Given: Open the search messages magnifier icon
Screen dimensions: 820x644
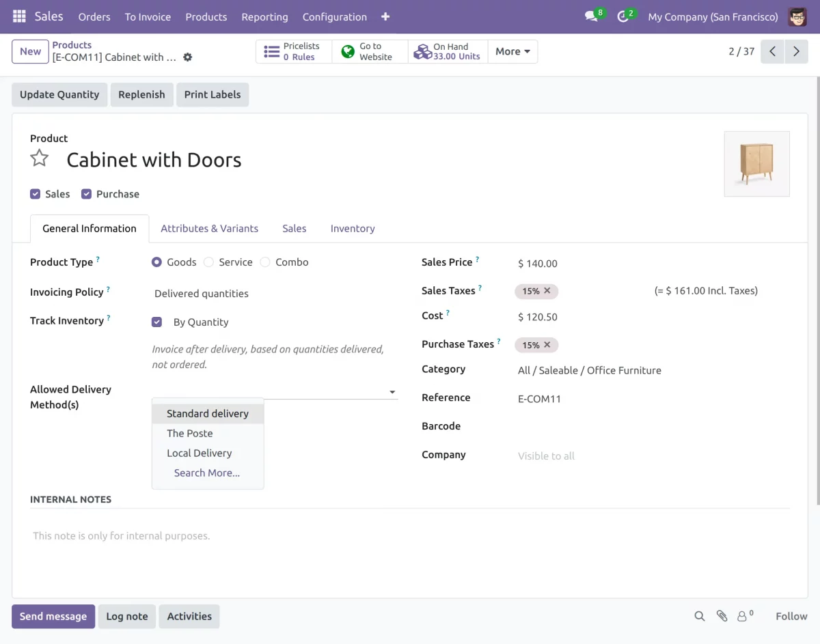Looking at the screenshot, I should (x=699, y=616).
